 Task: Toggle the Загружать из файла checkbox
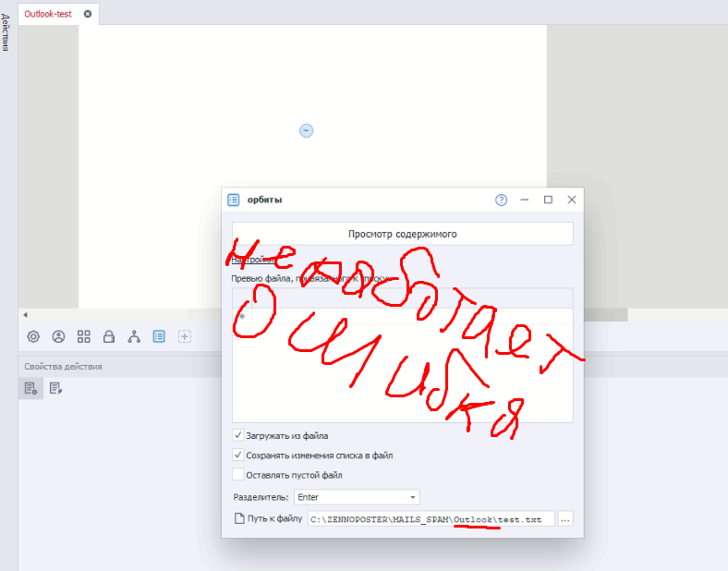click(238, 435)
